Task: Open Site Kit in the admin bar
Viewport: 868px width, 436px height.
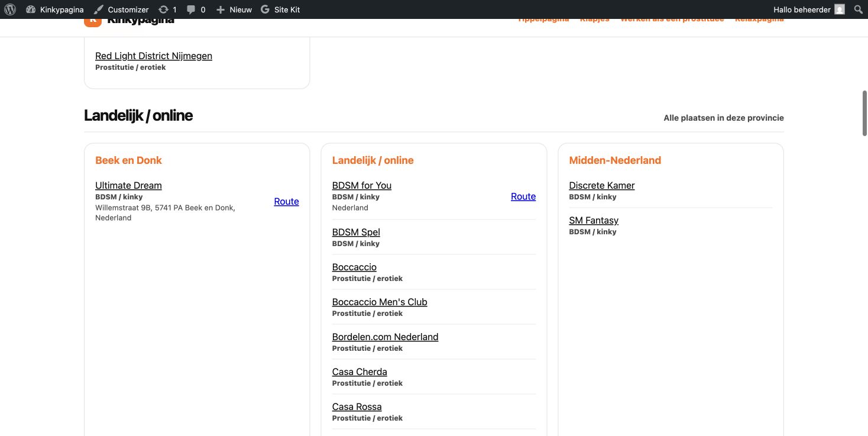Action: [x=280, y=9]
